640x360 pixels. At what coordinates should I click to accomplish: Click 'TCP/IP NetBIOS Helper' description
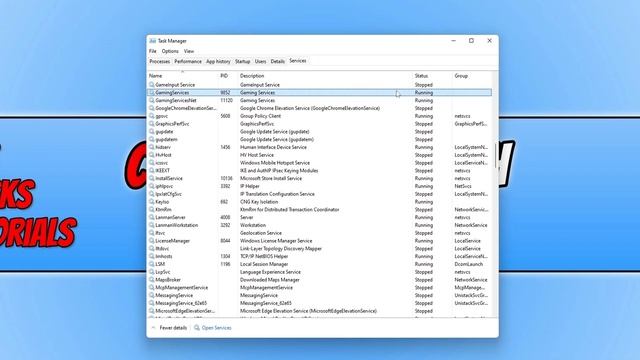click(x=264, y=256)
